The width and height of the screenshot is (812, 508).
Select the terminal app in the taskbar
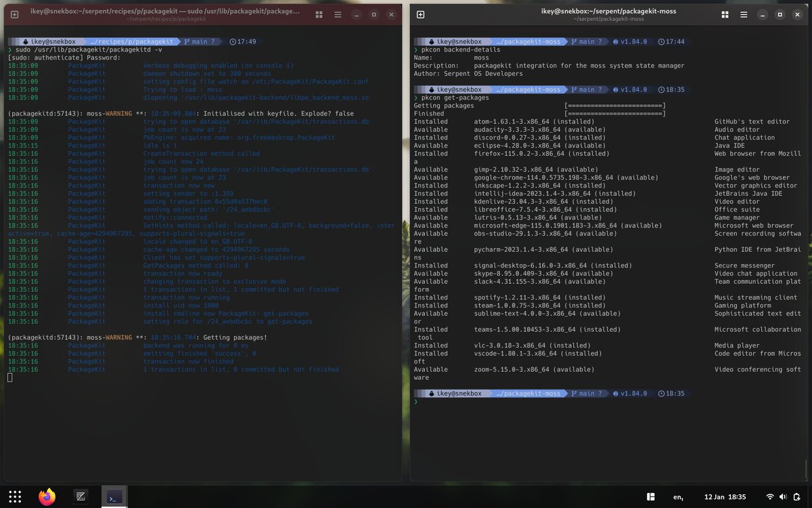(114, 496)
